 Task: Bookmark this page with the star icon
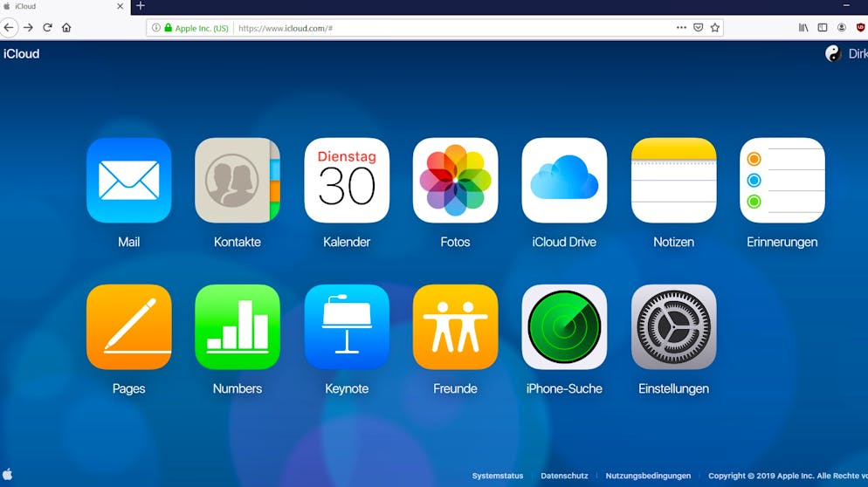[714, 28]
